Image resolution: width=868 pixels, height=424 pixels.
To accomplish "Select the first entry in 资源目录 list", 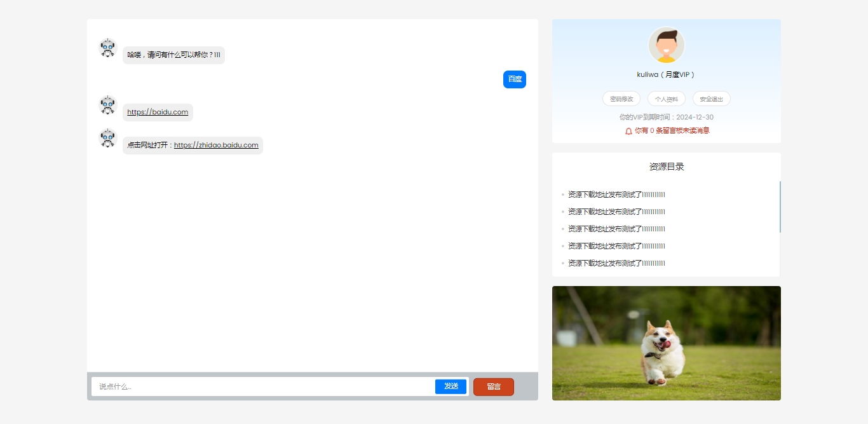I will (616, 195).
